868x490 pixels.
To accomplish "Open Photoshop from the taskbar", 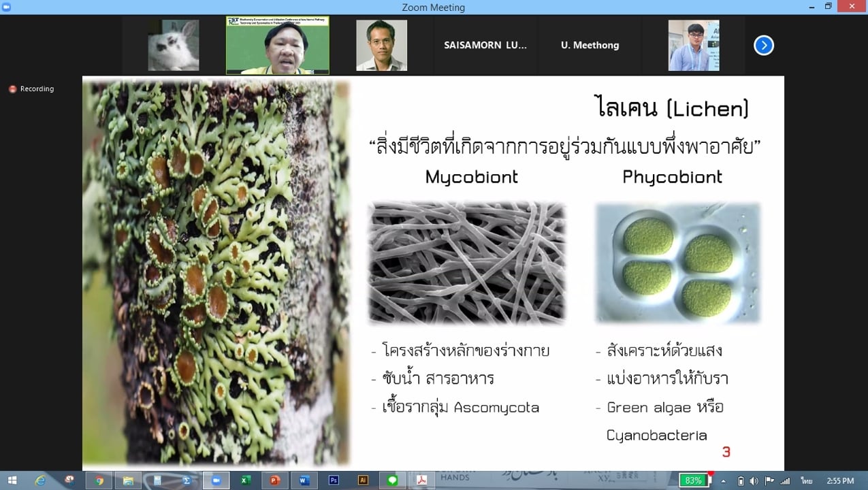I will pyautogui.click(x=334, y=480).
